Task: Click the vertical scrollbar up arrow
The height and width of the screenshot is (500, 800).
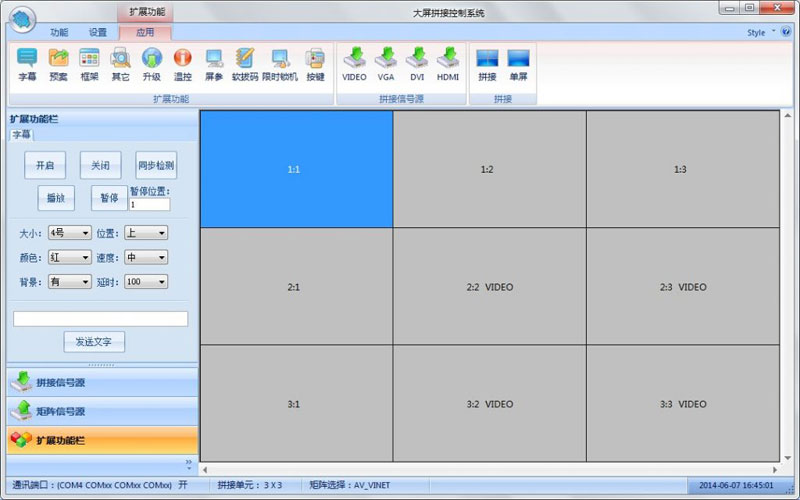Action: tap(787, 116)
